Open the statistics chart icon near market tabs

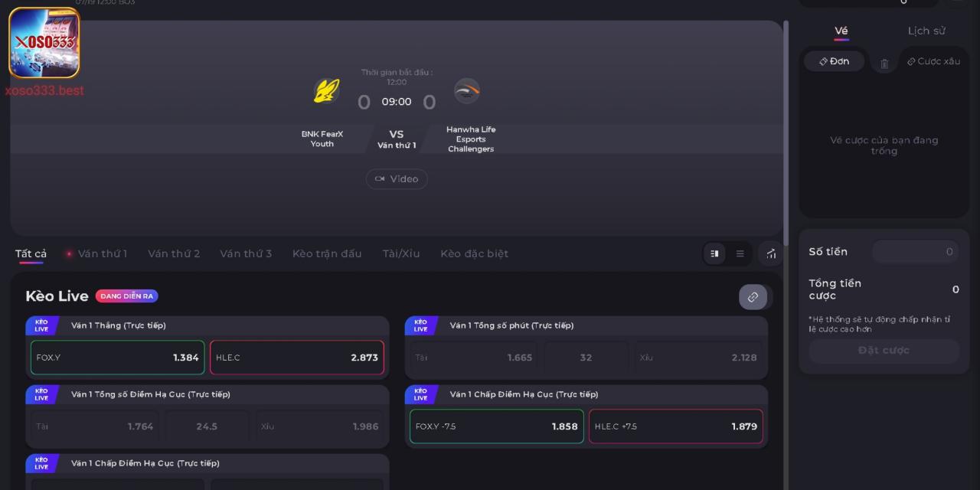pos(770,253)
